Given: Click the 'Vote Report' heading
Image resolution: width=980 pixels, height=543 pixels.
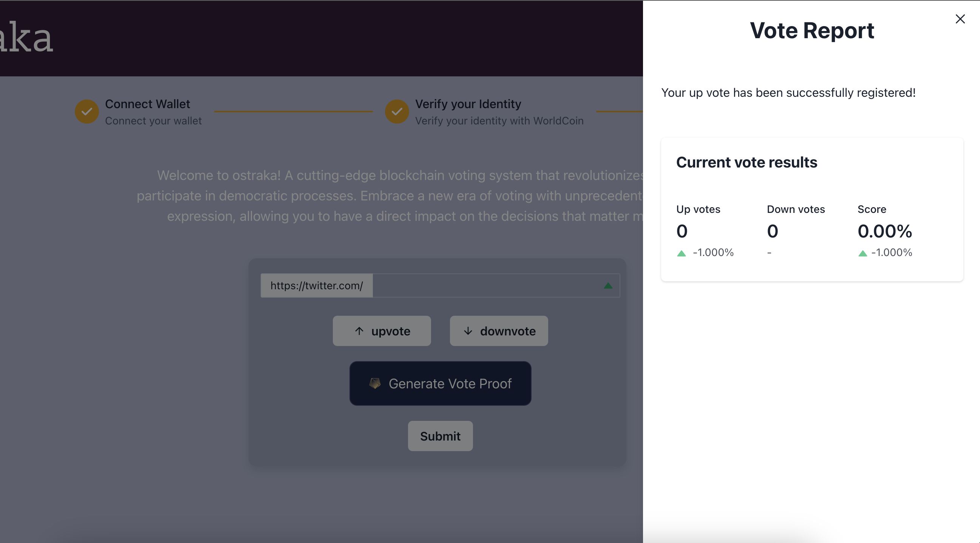Looking at the screenshot, I should coord(812,31).
